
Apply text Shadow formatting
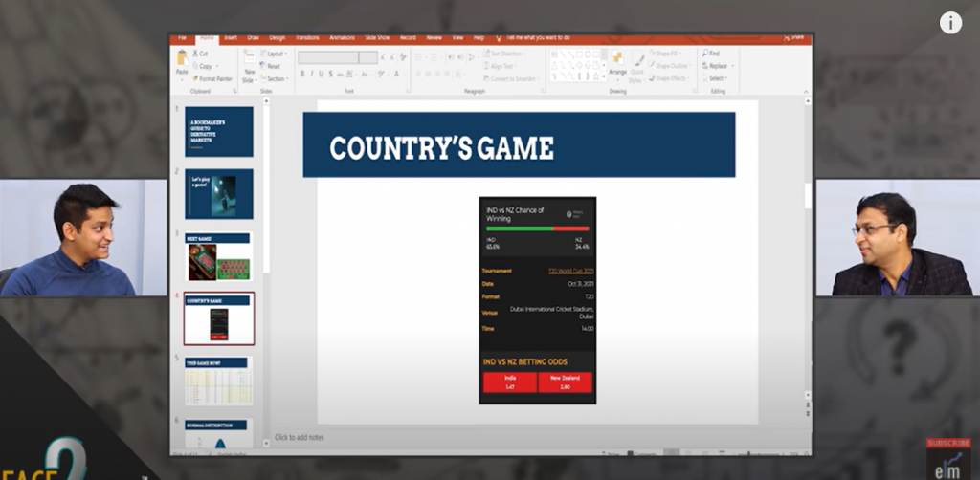330,75
